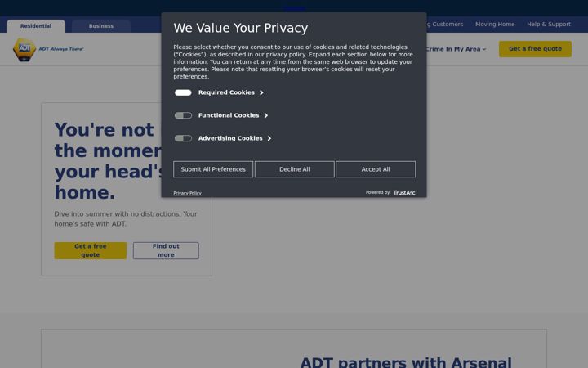Enable the Advertising Cookies switch
The width and height of the screenshot is (588, 368).
click(x=183, y=138)
